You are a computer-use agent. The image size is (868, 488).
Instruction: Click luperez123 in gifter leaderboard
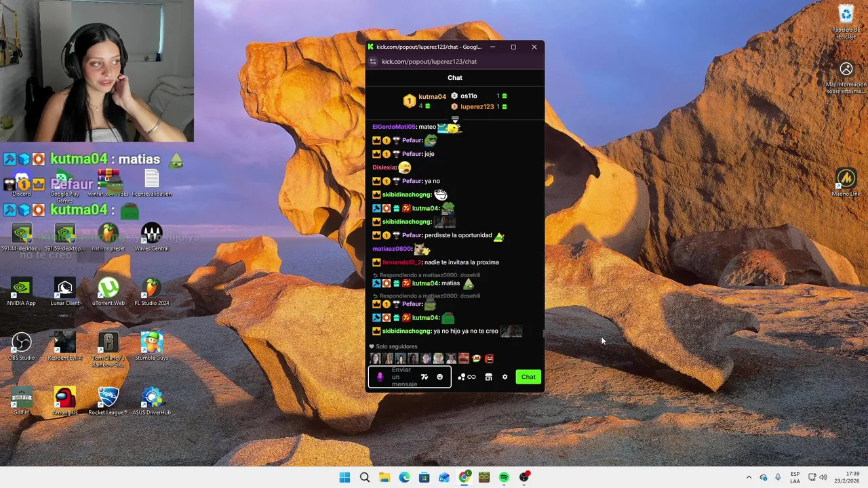[477, 106]
